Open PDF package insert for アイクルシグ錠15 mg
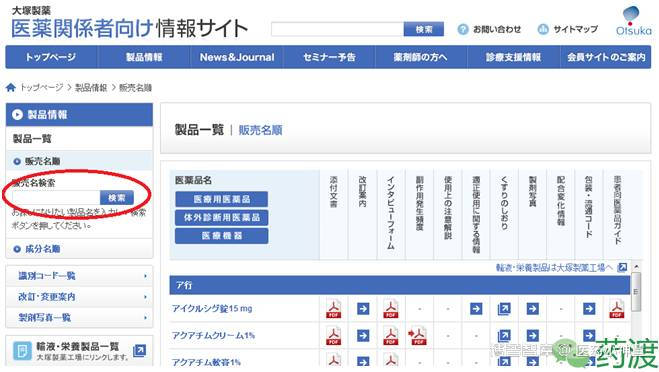The width and height of the screenshot is (659, 372). (x=334, y=309)
